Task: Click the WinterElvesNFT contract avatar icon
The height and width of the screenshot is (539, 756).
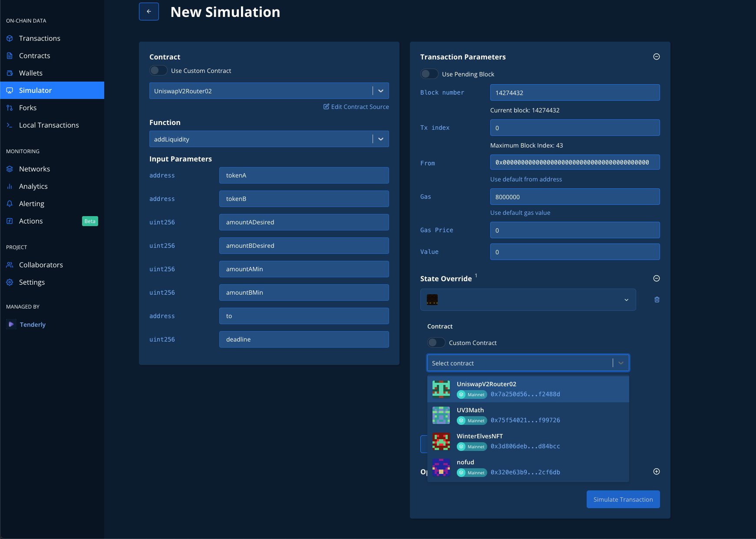Action: tap(441, 441)
